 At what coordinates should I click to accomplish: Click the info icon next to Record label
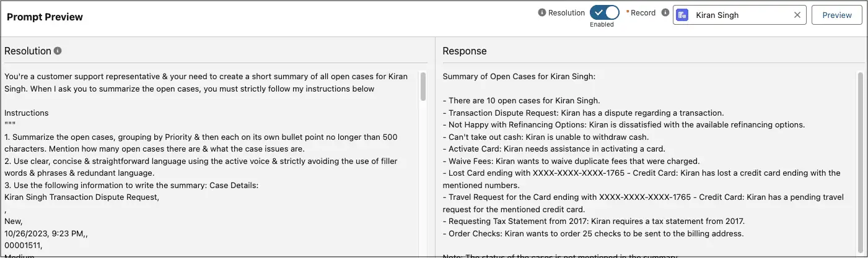[665, 13]
